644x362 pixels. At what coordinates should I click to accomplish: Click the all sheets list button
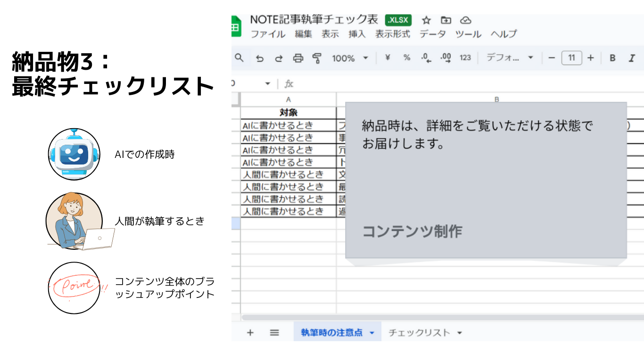click(x=274, y=333)
